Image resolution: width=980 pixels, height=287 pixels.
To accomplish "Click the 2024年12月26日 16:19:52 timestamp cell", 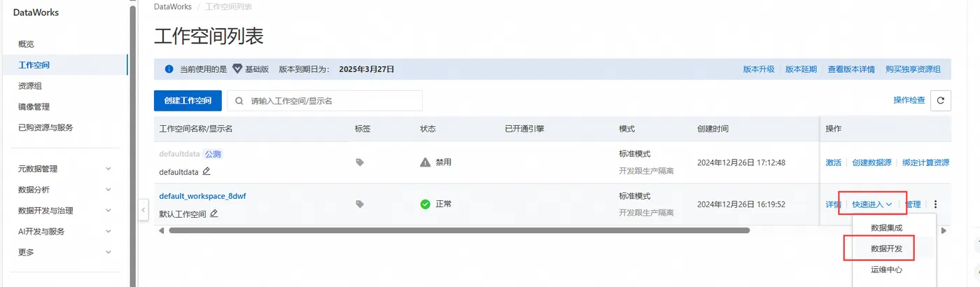I will 741,204.
